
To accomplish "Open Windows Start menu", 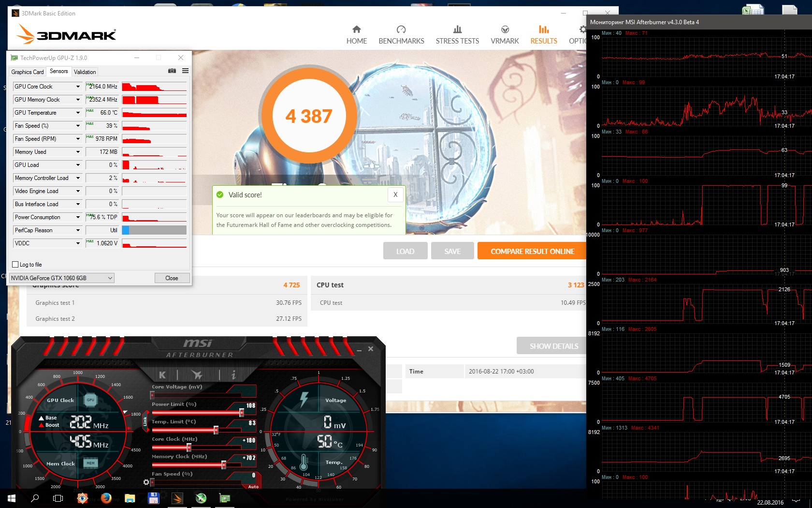I will click(x=12, y=498).
